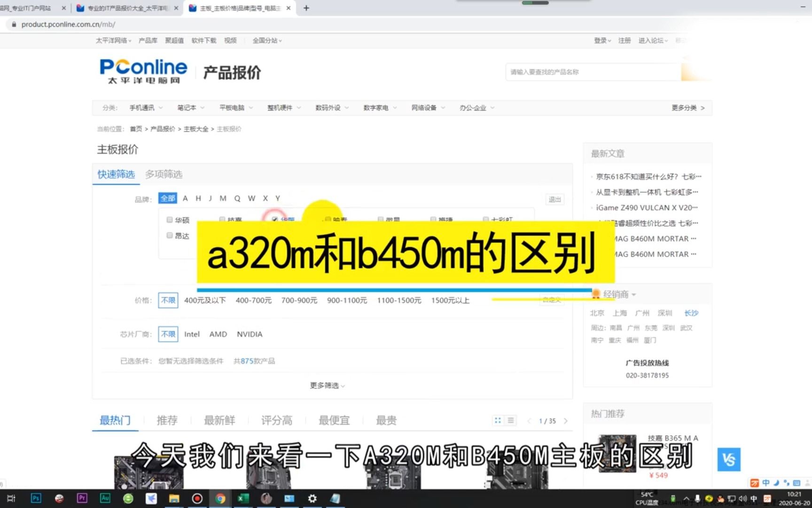Sort products by 最便宜
Image resolution: width=812 pixels, height=508 pixels.
coord(334,420)
